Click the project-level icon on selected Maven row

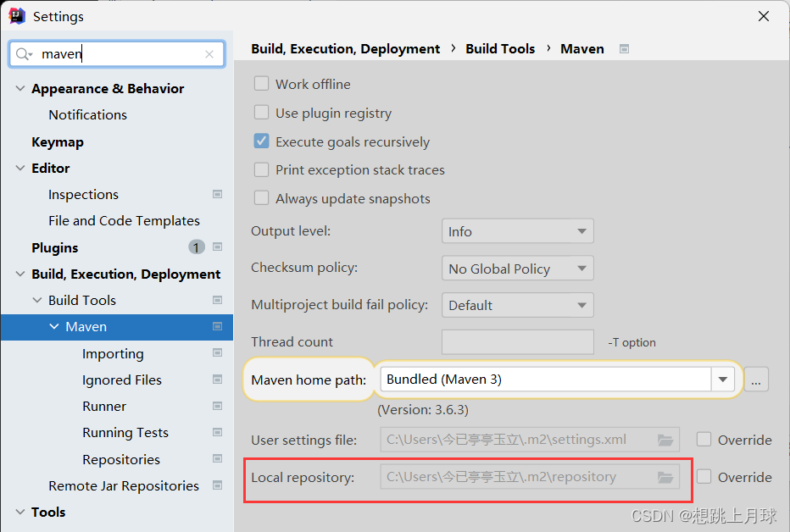coord(218,326)
